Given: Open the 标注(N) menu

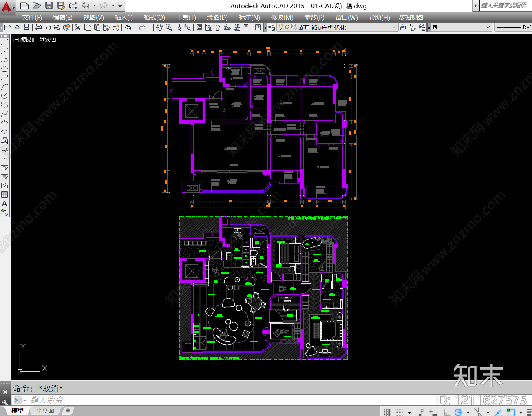Looking at the screenshot, I should [x=249, y=17].
